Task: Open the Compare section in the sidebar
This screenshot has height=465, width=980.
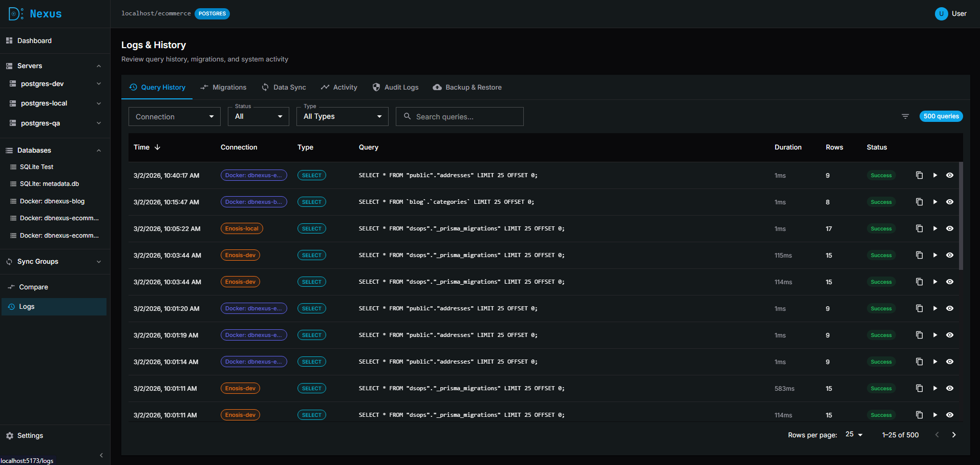Action: click(34, 287)
